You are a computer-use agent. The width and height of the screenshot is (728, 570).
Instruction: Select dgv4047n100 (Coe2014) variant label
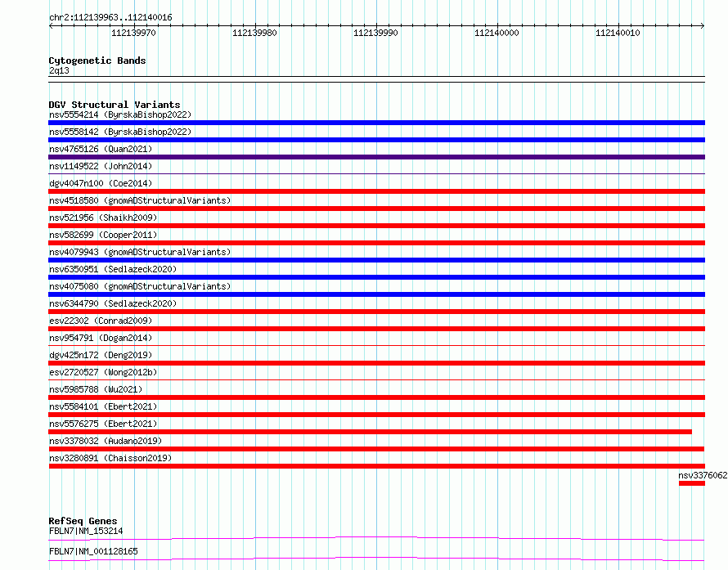pos(101,183)
